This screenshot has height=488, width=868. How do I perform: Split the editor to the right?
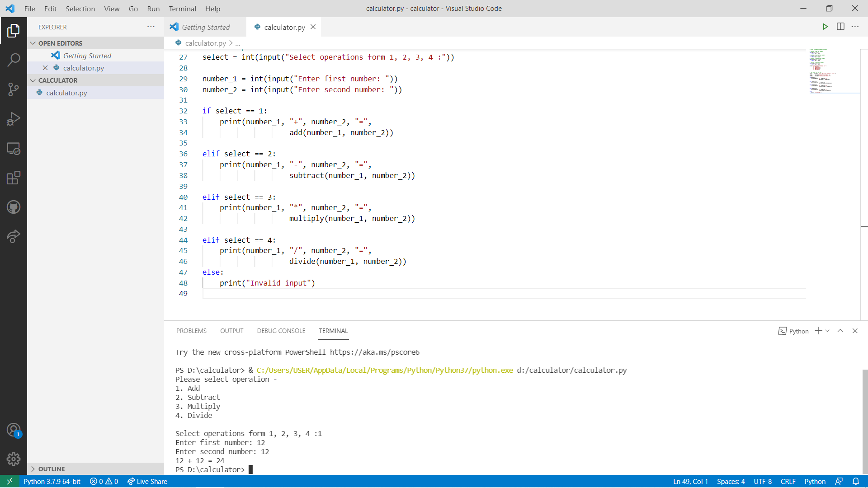click(840, 27)
